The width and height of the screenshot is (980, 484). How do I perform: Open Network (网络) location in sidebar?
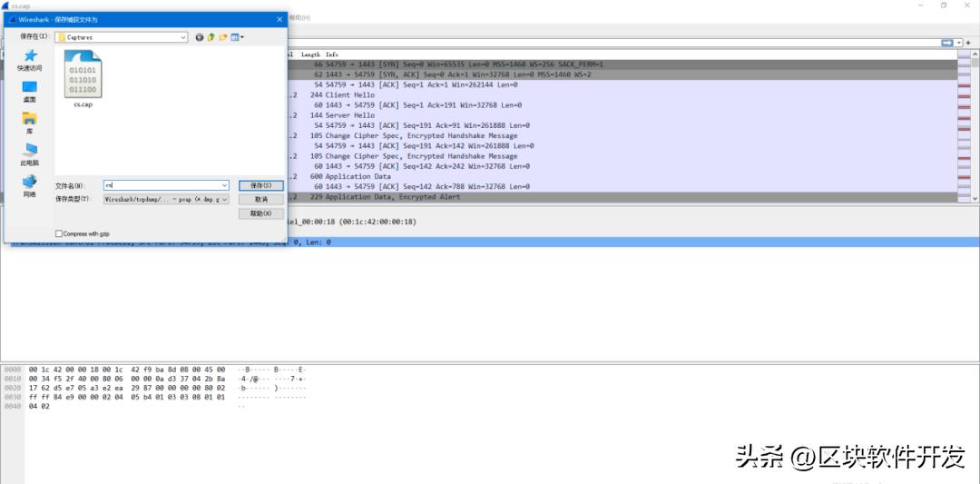pyautogui.click(x=29, y=186)
